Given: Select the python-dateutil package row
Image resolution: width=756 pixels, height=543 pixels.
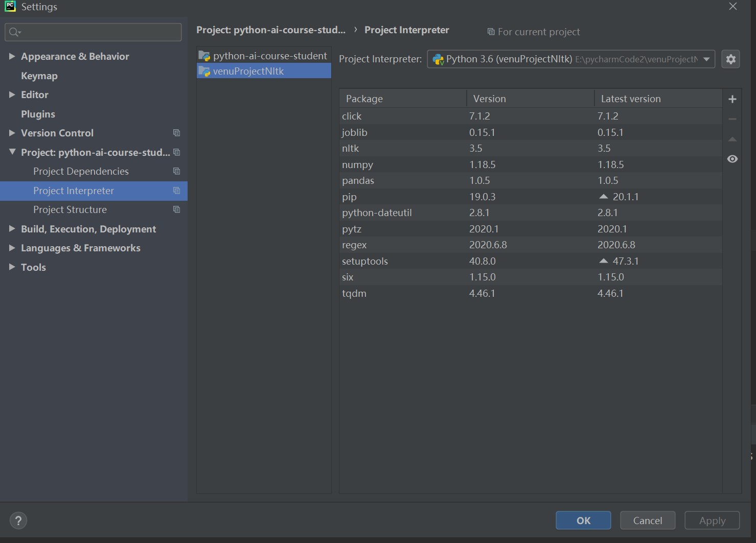Looking at the screenshot, I should click(x=531, y=213).
